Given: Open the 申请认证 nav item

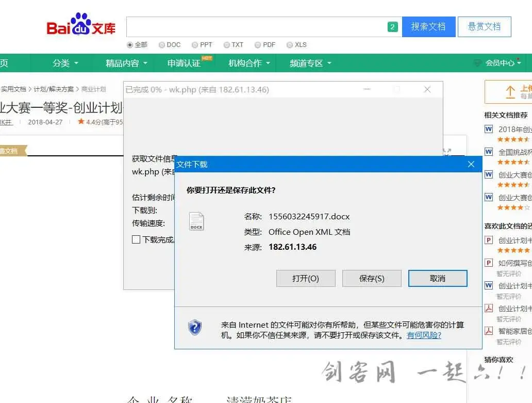Looking at the screenshot, I should click(184, 63).
